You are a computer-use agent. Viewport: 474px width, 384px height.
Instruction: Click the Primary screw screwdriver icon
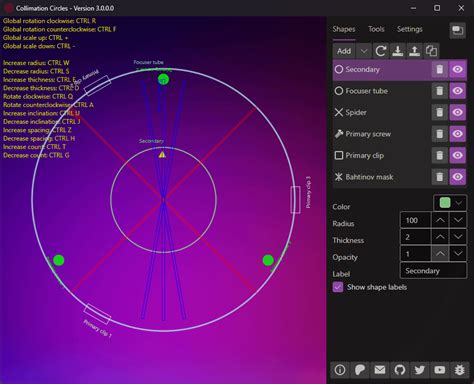point(339,134)
